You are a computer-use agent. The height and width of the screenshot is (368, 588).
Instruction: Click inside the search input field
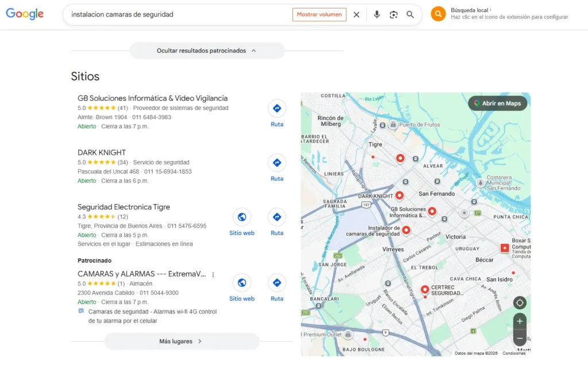click(172, 14)
